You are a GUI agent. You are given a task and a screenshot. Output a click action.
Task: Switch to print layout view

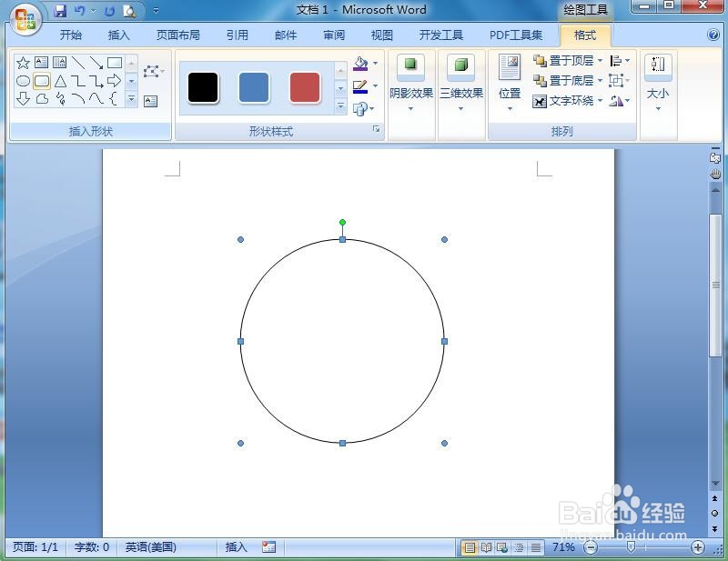click(x=470, y=547)
